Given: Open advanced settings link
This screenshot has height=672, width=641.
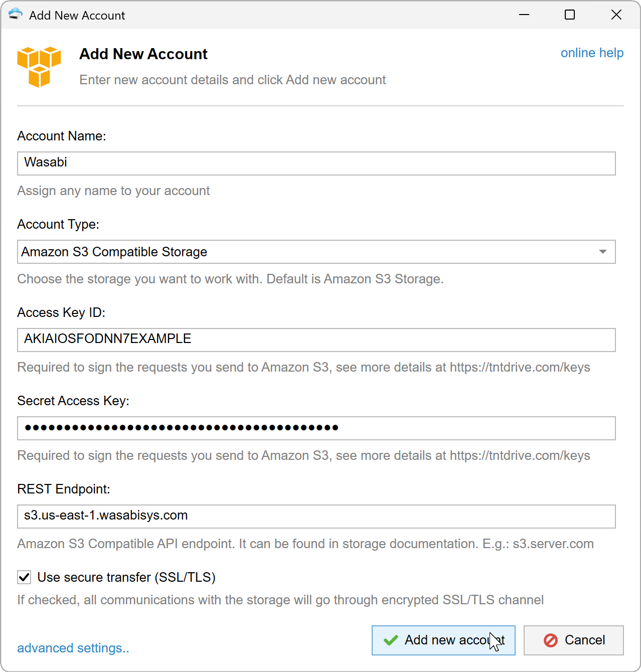Looking at the screenshot, I should tap(73, 648).
